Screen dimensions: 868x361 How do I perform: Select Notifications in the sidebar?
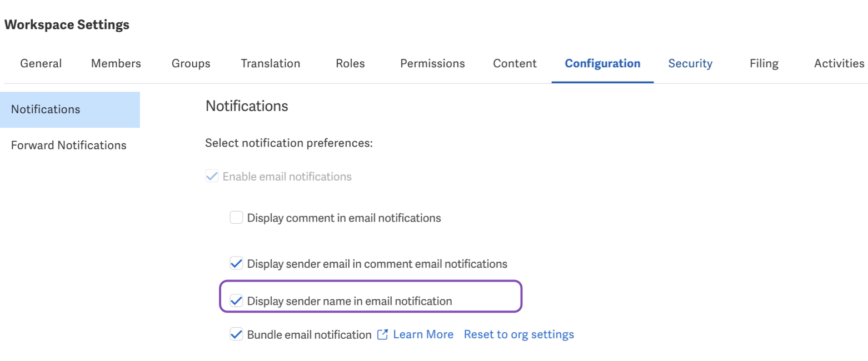point(46,109)
